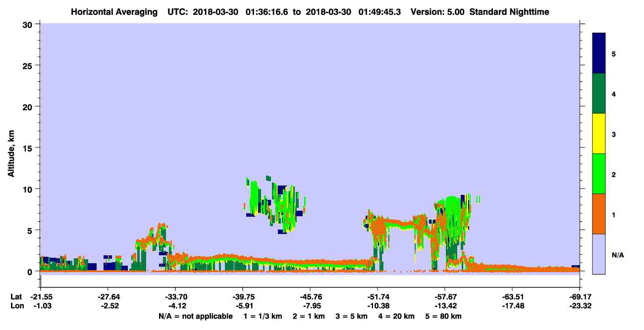
Task: Click the tall green cloud column near latitude -57.67
Action: point(453,223)
